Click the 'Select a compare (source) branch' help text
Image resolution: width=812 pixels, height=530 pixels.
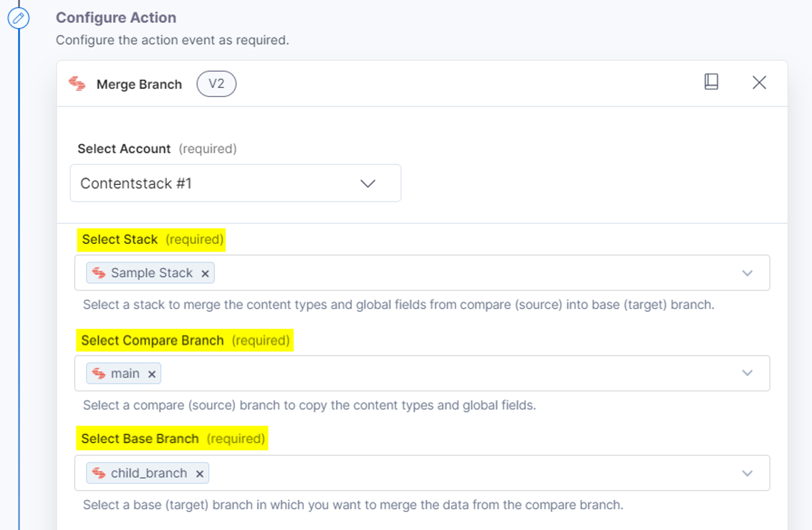tap(309, 405)
